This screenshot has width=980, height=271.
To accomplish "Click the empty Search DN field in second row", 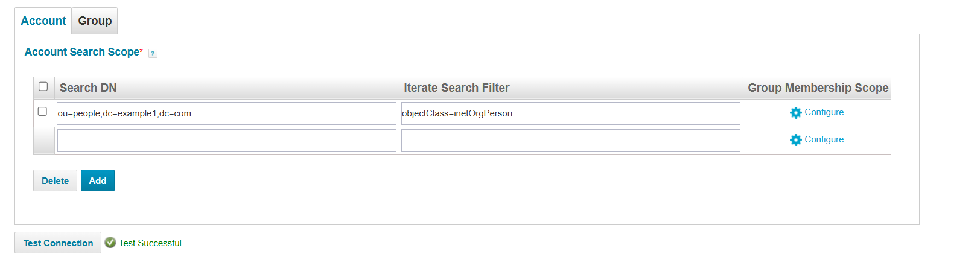I will point(226,141).
